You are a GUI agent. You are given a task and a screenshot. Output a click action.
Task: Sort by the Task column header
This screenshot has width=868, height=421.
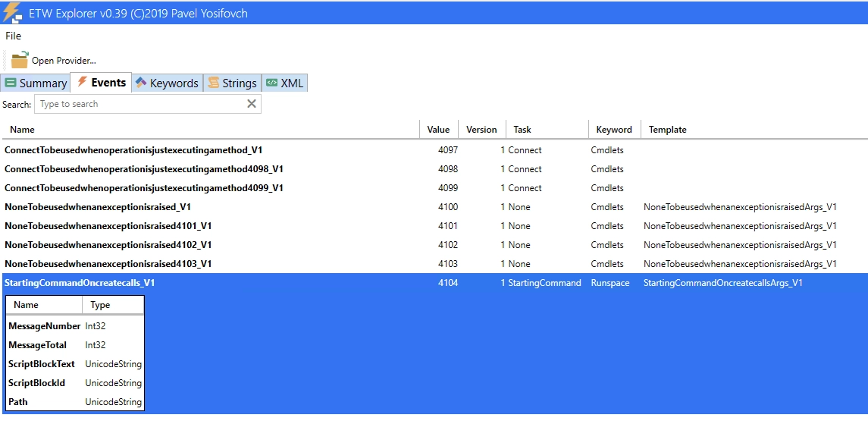522,130
